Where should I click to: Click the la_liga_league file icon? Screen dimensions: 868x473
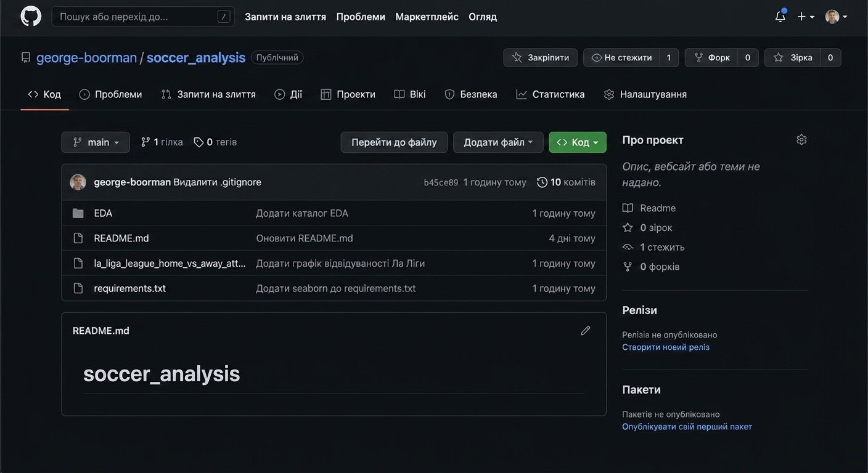point(78,264)
